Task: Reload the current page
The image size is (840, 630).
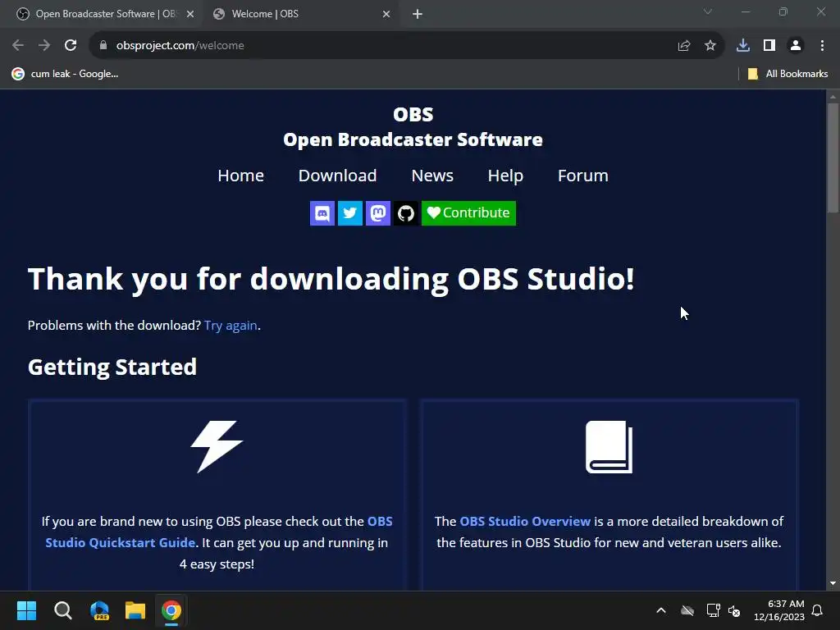Action: pyautogui.click(x=71, y=46)
